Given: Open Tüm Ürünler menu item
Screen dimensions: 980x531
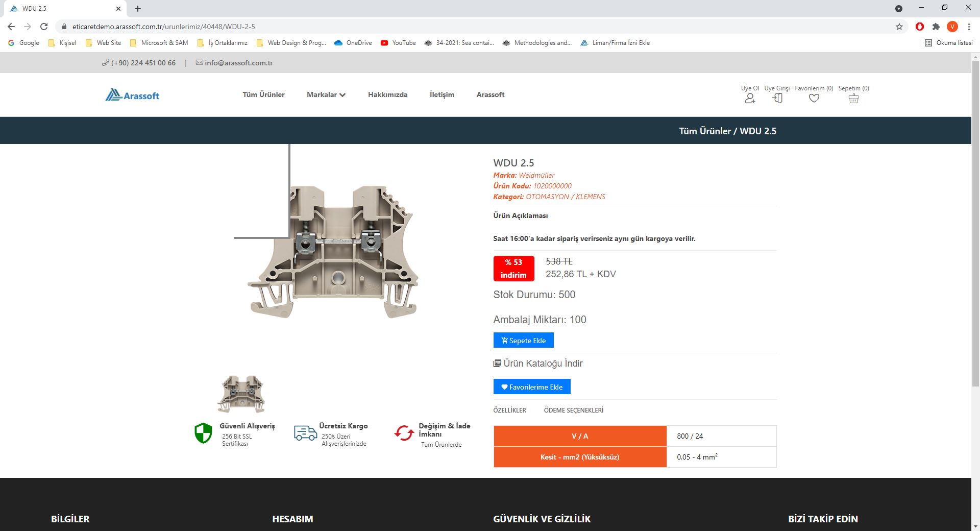Looking at the screenshot, I should [x=263, y=94].
